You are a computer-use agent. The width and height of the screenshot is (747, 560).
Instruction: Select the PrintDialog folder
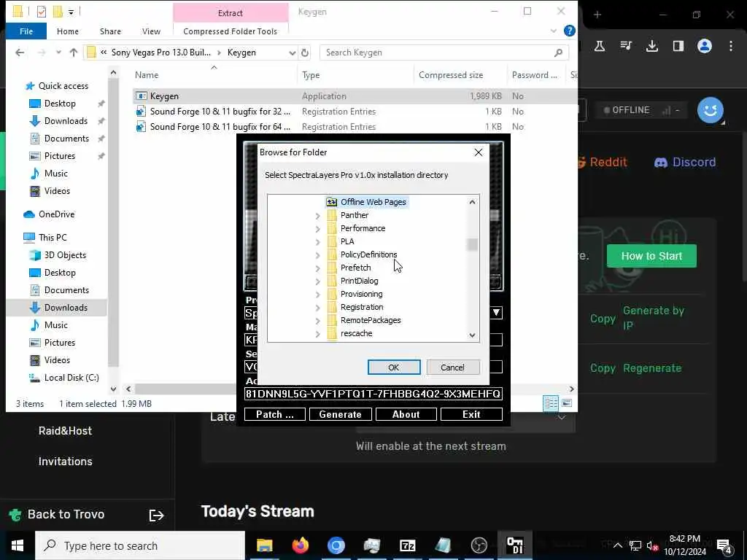point(359,281)
